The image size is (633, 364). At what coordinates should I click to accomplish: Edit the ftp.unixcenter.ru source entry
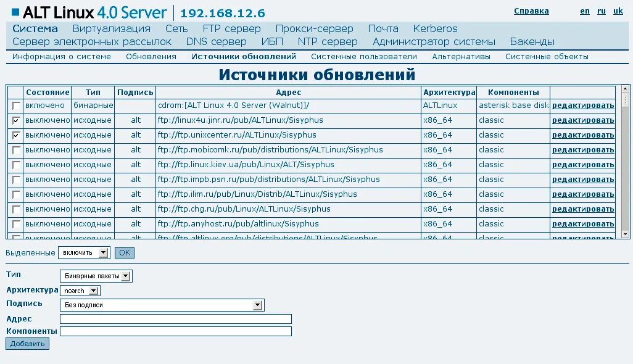click(583, 135)
